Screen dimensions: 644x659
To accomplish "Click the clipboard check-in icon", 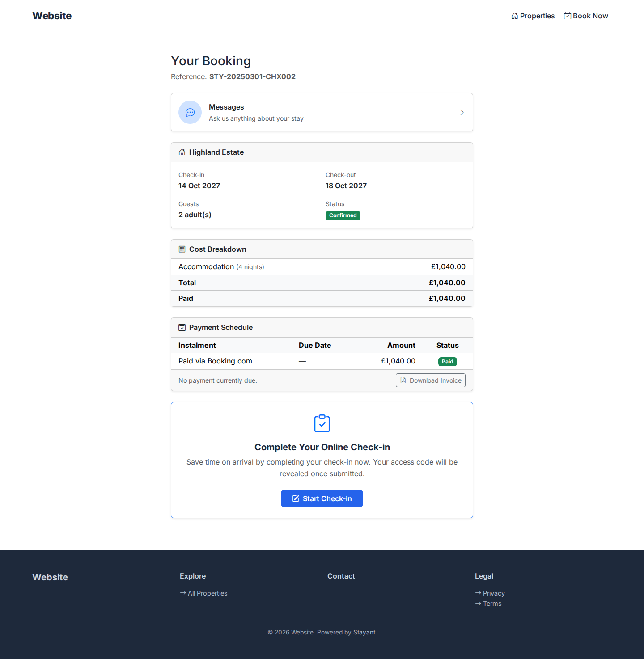I will click(322, 423).
